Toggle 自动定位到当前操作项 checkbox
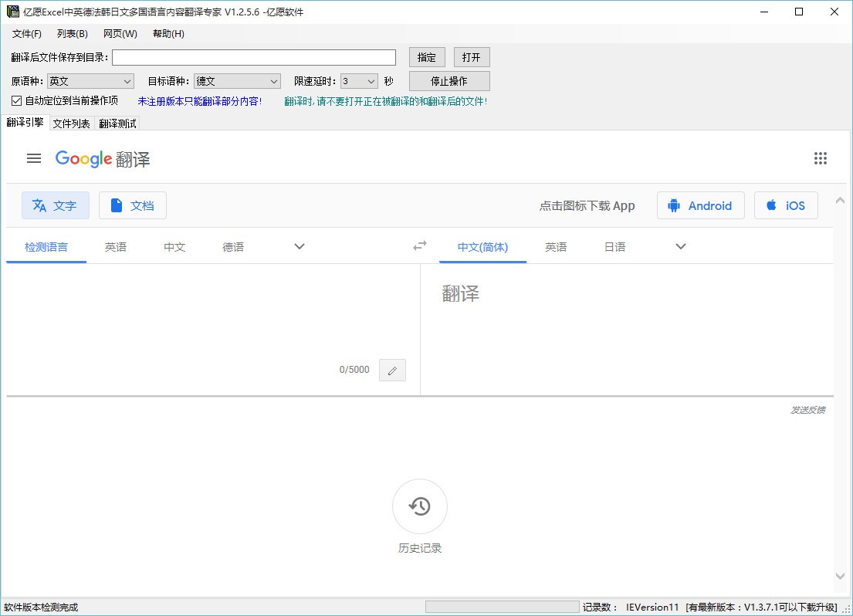Viewport: 853px width, 616px height. tap(16, 100)
